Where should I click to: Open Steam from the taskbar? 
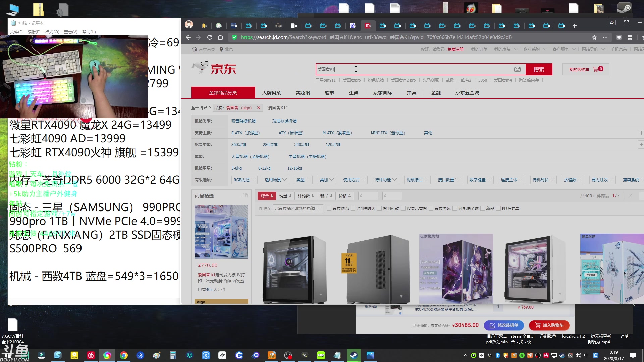click(x=354, y=355)
